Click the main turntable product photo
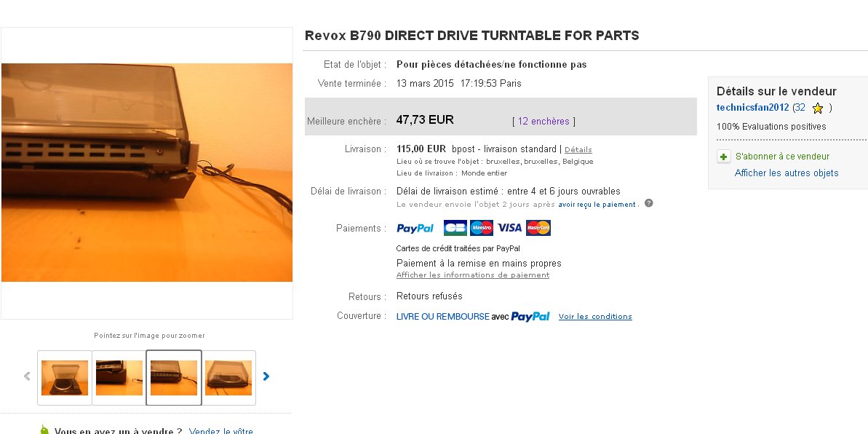Viewport: 868px width, 434px height. coord(147,173)
